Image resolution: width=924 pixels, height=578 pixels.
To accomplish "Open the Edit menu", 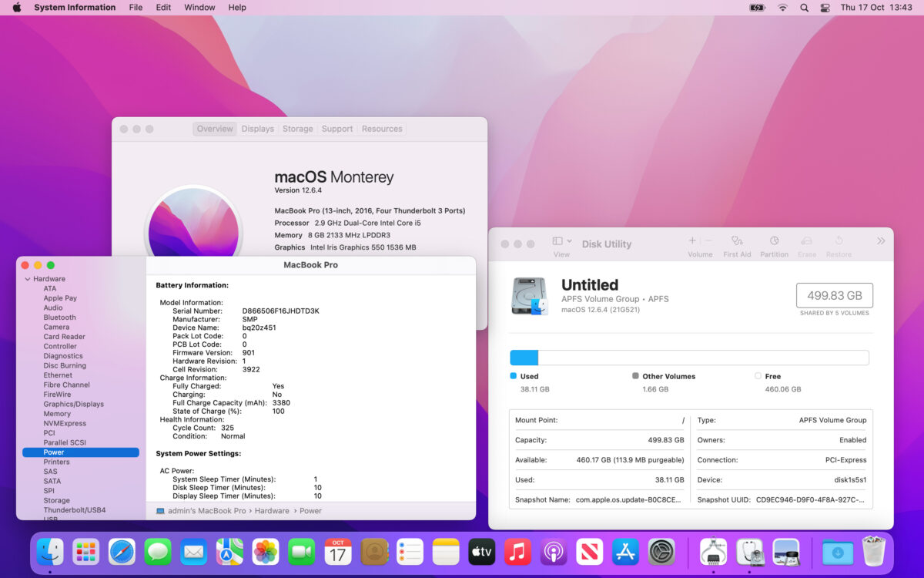I will [163, 8].
